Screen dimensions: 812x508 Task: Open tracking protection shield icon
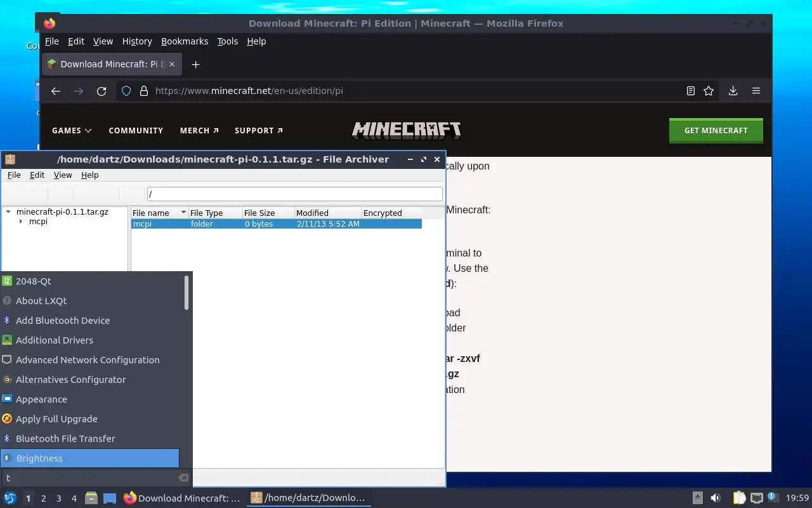click(x=126, y=91)
